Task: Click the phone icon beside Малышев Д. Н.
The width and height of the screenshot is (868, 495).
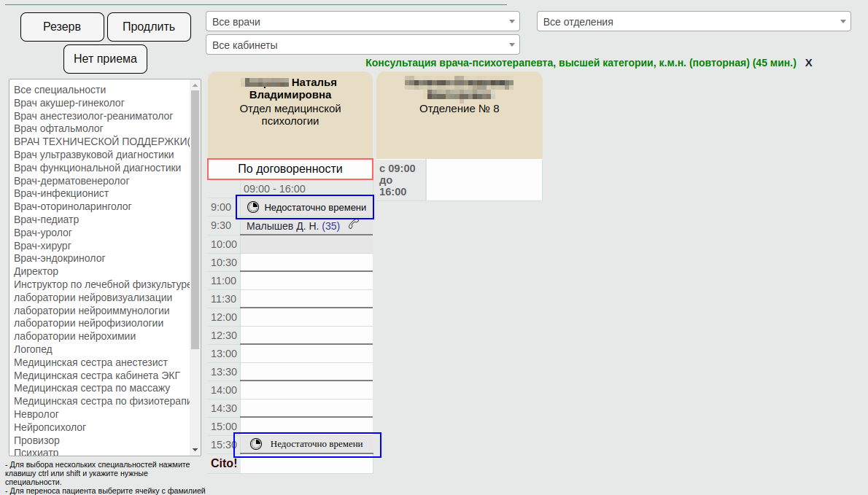Action: click(354, 225)
